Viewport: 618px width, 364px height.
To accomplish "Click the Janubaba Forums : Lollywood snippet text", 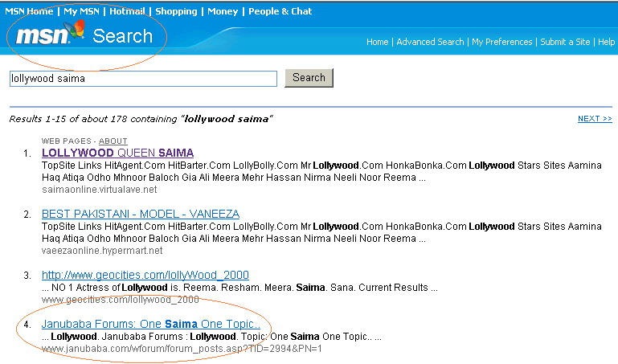I will [x=211, y=337].
